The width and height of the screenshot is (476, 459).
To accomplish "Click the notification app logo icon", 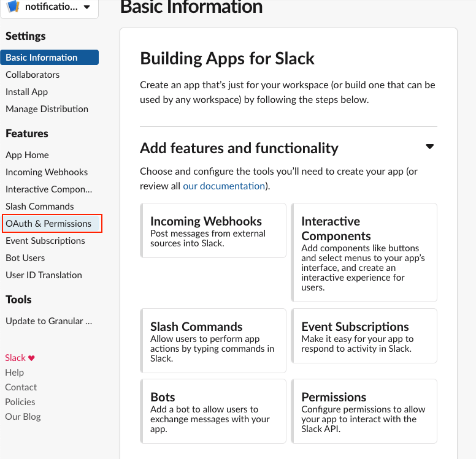I will click(13, 6).
